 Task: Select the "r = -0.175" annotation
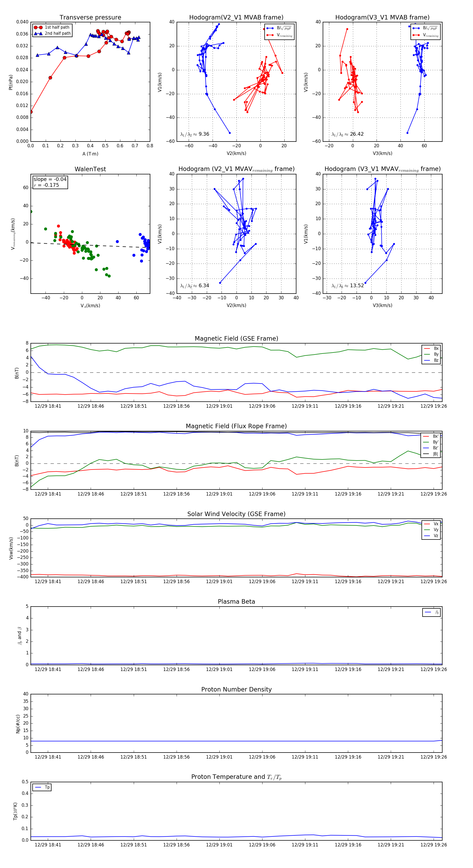pos(46,185)
